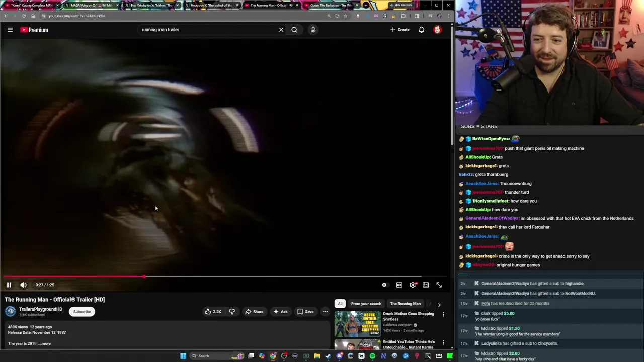This screenshot has width=644, height=362.
Task: Open the TrailersPlaygroundHD channel avatar
Action: [x=10, y=311]
